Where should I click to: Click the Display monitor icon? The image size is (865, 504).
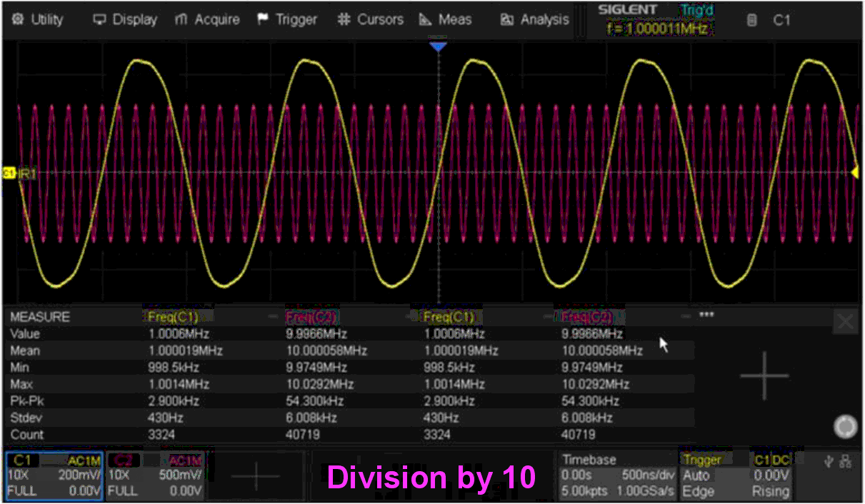[100, 19]
